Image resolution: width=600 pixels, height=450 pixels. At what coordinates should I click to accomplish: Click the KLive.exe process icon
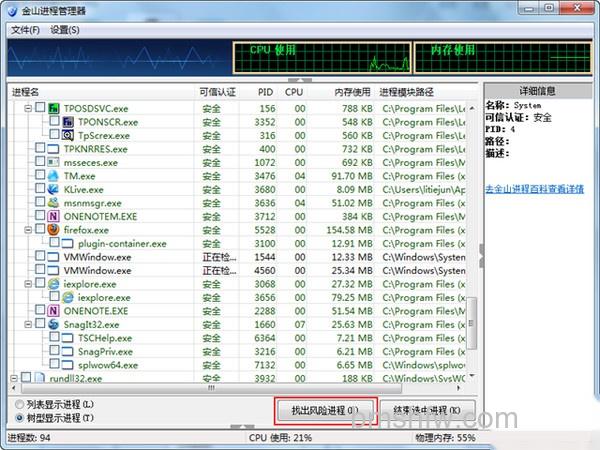click(x=53, y=189)
